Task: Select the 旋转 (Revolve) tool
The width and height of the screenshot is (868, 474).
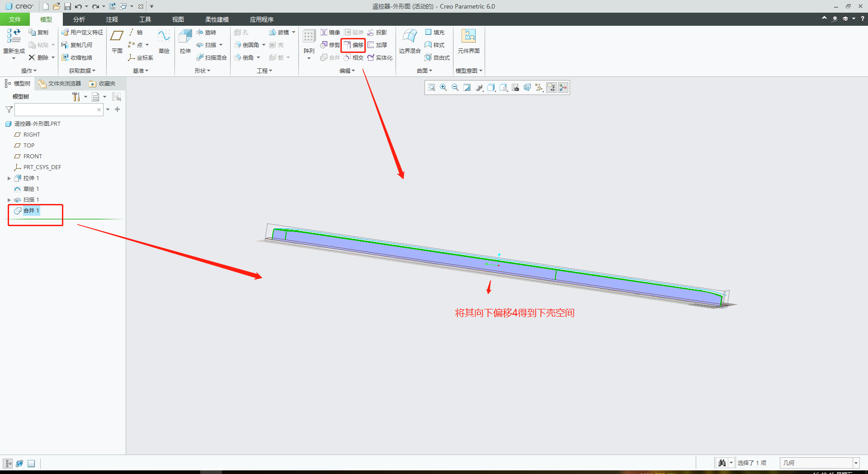Action: (207, 32)
